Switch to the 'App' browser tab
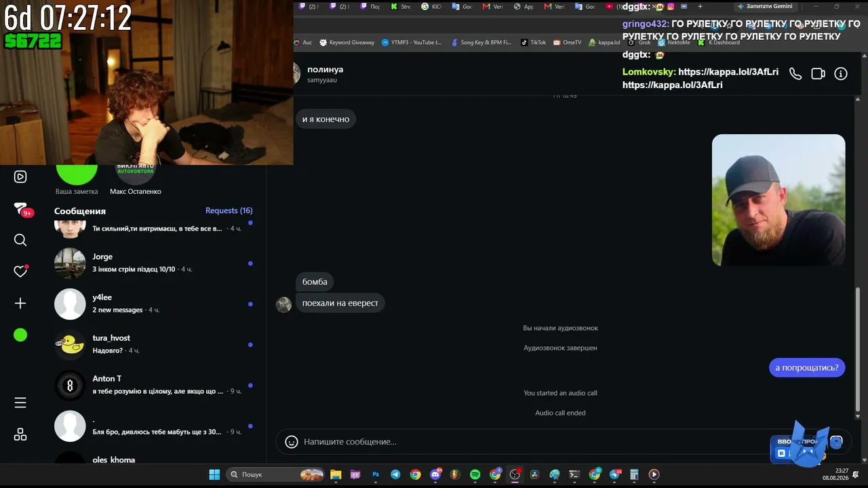The image size is (868, 488). tap(524, 7)
